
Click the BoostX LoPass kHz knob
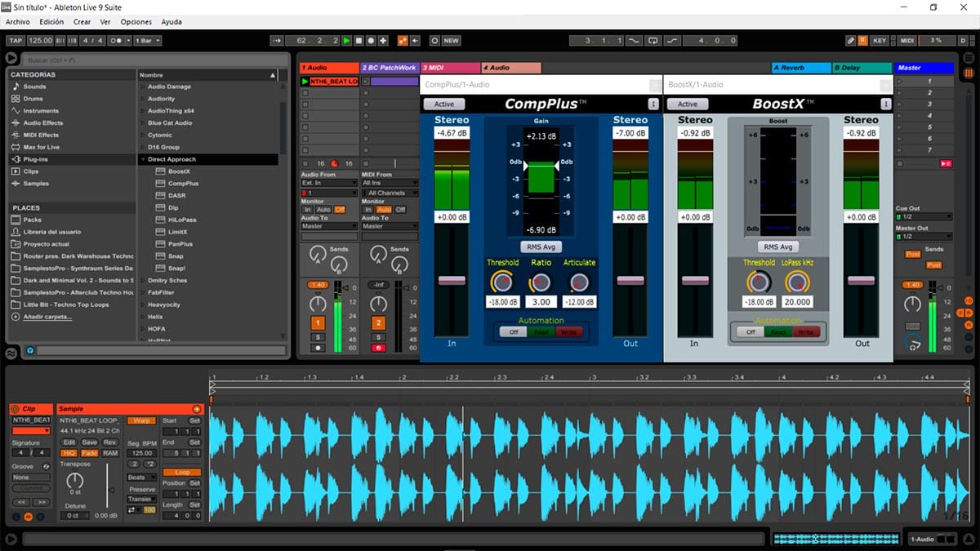click(798, 282)
